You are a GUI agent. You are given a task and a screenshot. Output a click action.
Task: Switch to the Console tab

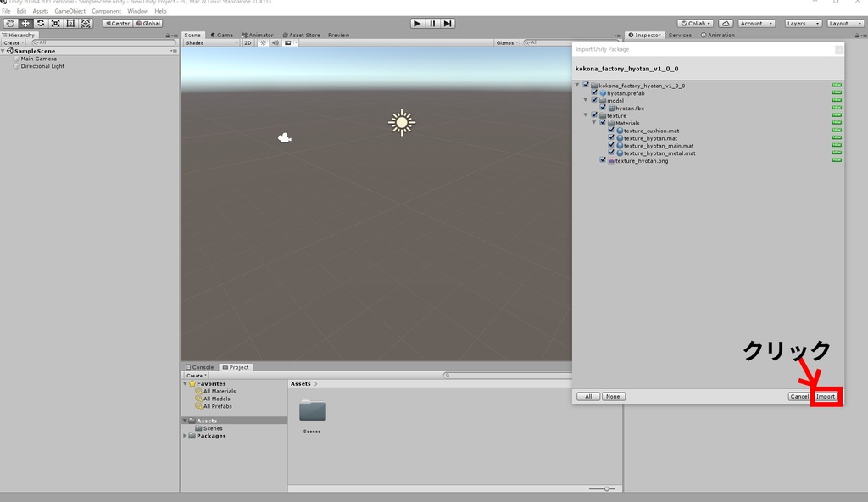click(200, 367)
